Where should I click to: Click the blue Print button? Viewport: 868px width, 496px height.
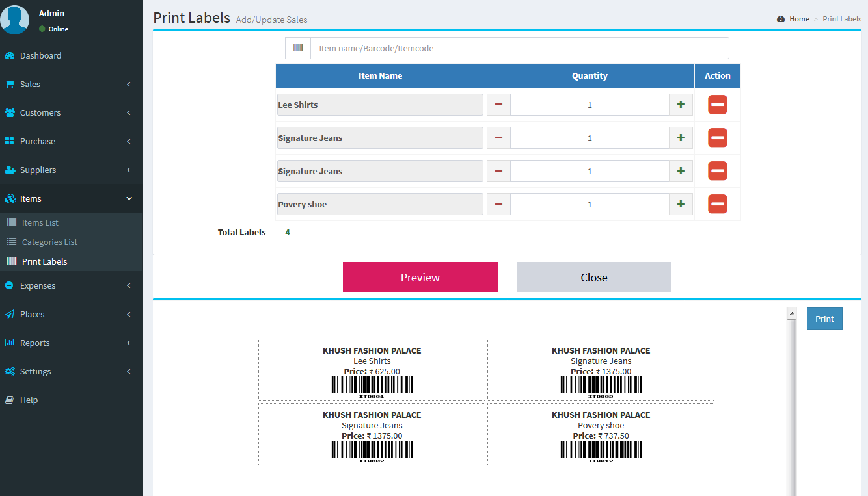point(824,319)
